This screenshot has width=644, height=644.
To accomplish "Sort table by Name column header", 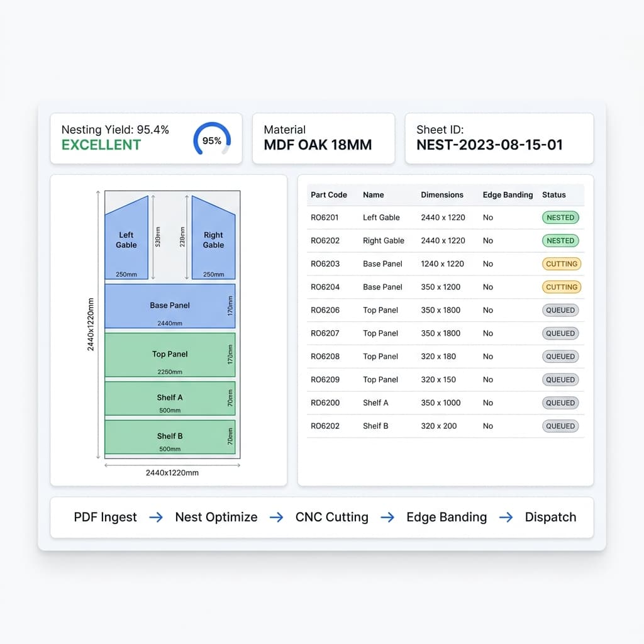I will (x=374, y=195).
